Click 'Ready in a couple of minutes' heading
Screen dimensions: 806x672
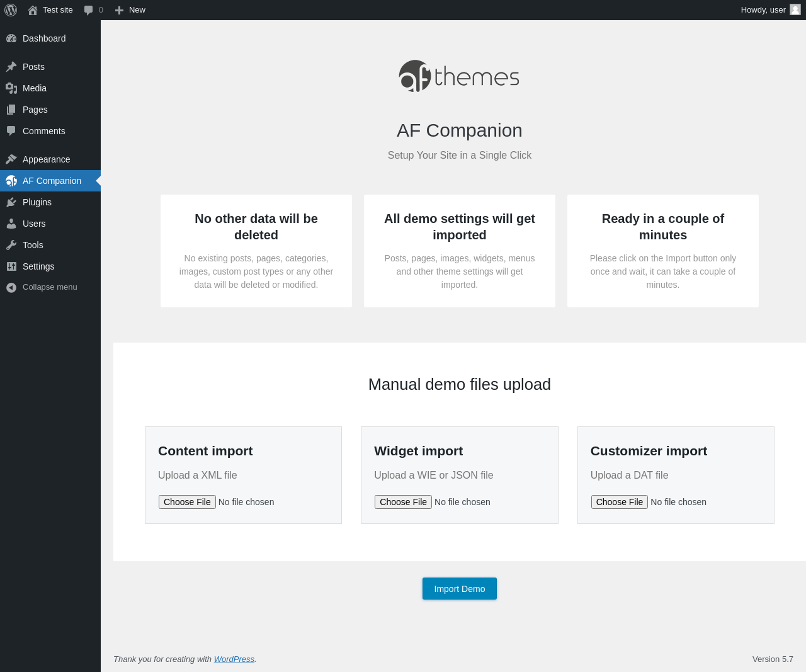[x=663, y=227]
